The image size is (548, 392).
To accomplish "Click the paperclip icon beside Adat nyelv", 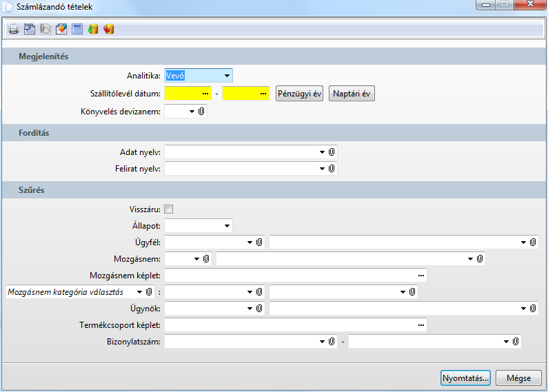I will tap(332, 152).
